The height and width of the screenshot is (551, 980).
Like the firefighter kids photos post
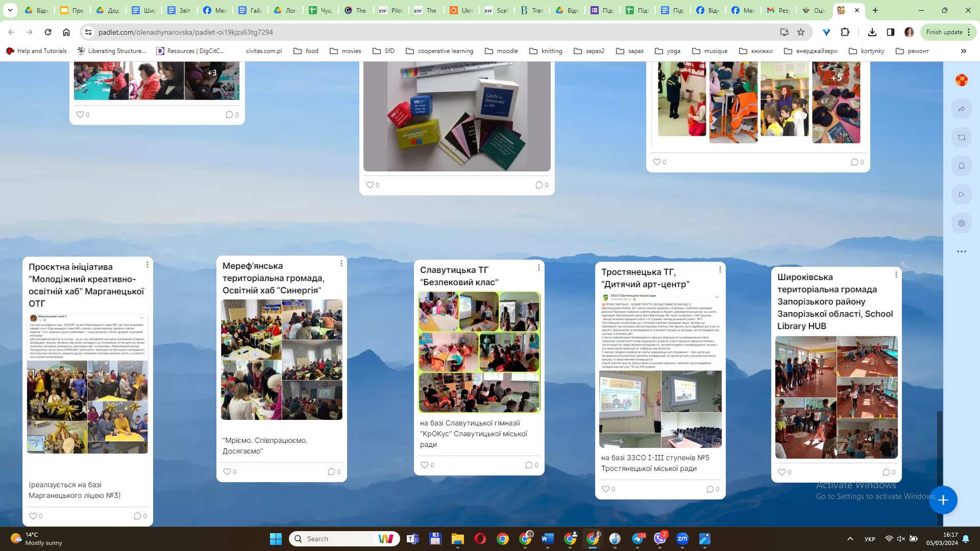[657, 162]
